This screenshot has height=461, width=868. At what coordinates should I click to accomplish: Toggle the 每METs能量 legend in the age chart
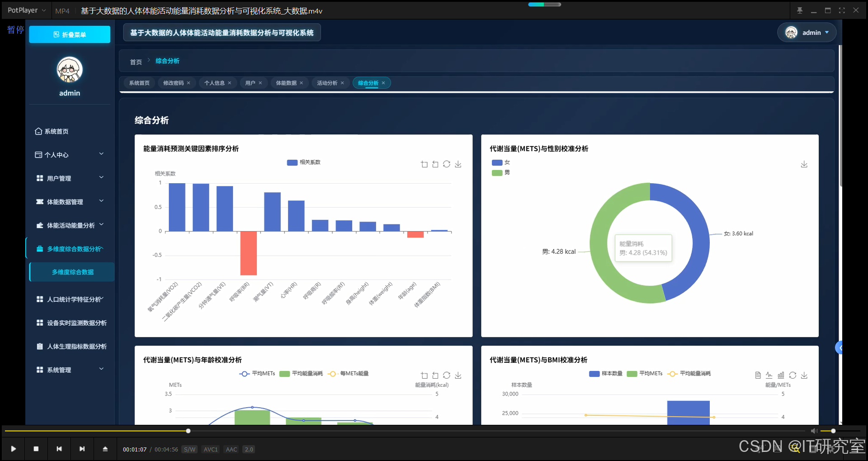tap(348, 374)
